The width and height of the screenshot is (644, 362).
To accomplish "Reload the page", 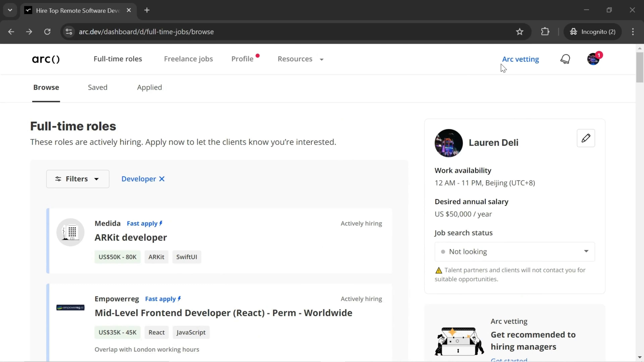I will (x=47, y=32).
